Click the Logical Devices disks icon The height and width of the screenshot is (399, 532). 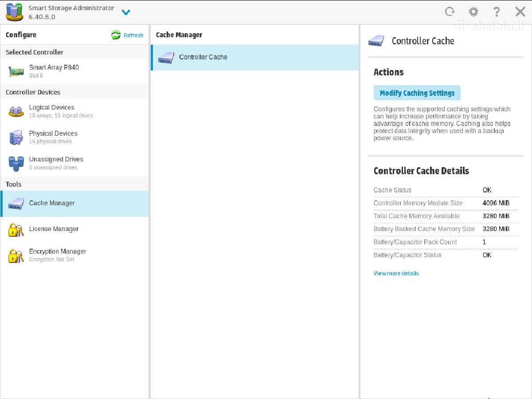click(x=16, y=111)
